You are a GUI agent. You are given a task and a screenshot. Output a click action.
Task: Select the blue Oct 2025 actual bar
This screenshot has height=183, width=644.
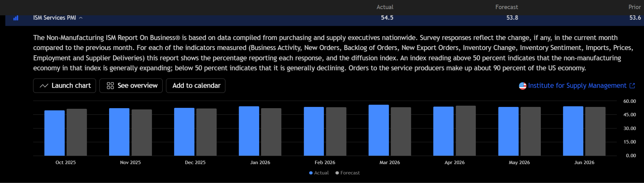[54, 133]
